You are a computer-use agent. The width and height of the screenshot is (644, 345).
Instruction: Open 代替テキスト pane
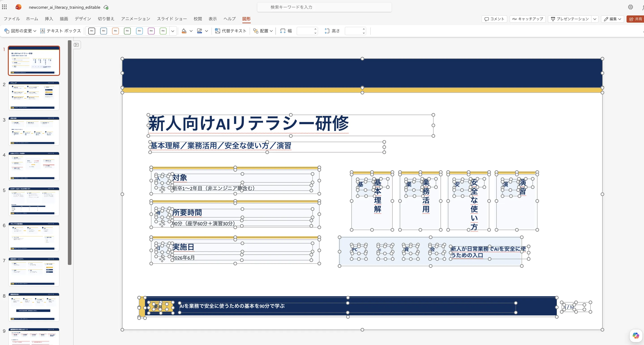(230, 31)
